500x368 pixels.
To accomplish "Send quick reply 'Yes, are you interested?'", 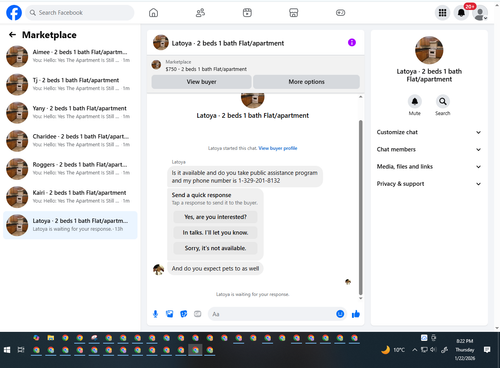I will pyautogui.click(x=215, y=217).
